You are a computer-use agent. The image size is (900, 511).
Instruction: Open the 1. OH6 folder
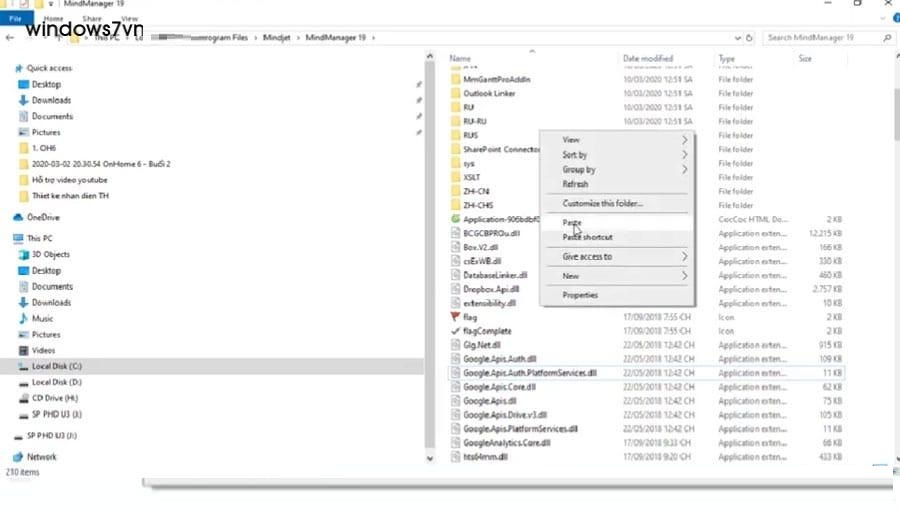coord(44,148)
